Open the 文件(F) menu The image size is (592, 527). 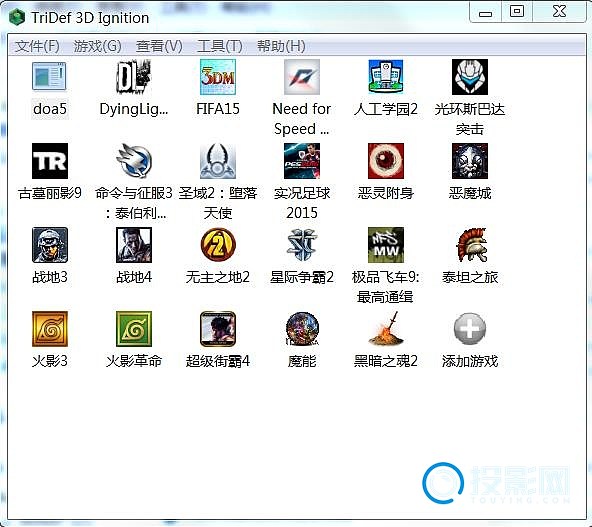[x=37, y=46]
